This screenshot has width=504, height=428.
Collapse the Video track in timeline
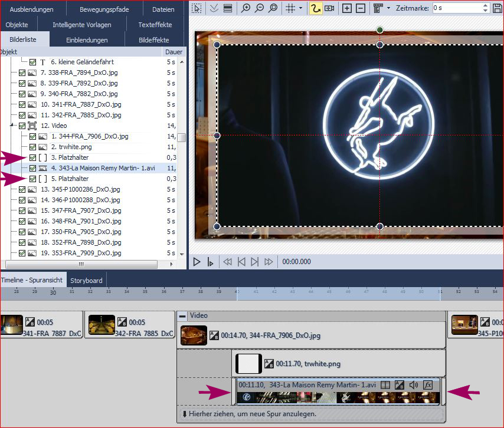click(x=182, y=315)
